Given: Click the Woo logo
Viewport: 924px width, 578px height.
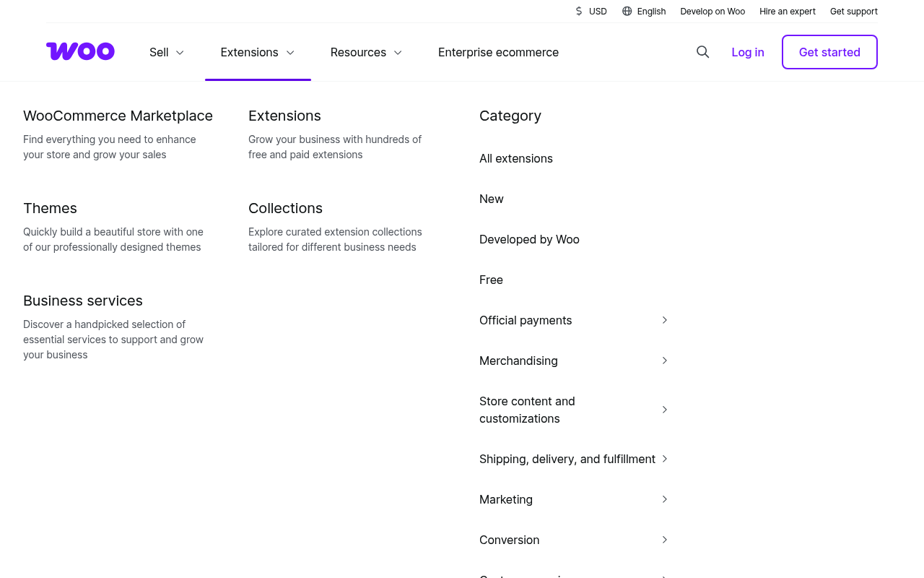Looking at the screenshot, I should pyautogui.click(x=80, y=51).
